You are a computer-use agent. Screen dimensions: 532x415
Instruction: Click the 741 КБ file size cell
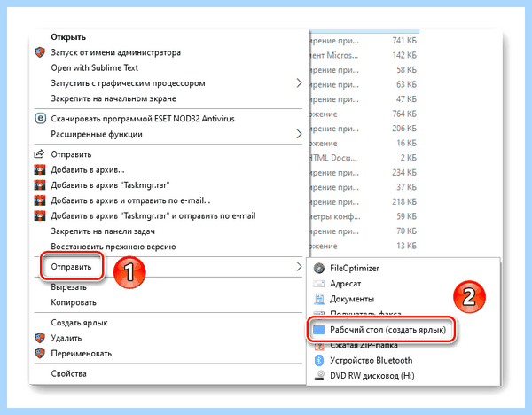coord(404,41)
